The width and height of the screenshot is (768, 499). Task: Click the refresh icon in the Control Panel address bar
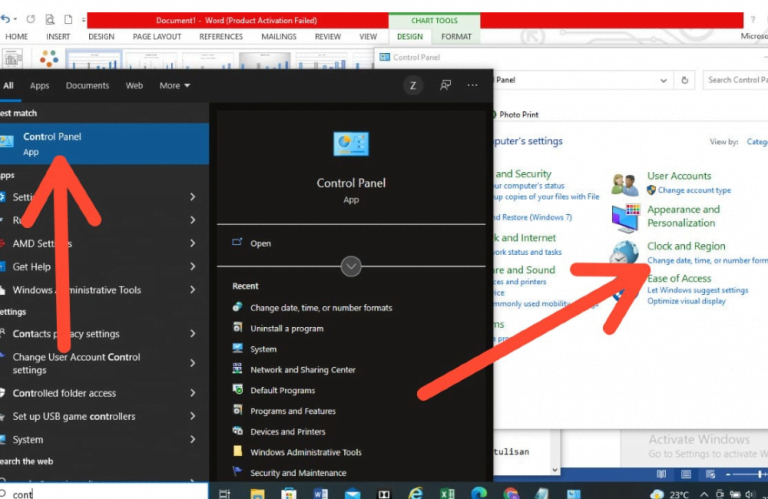pyautogui.click(x=685, y=80)
